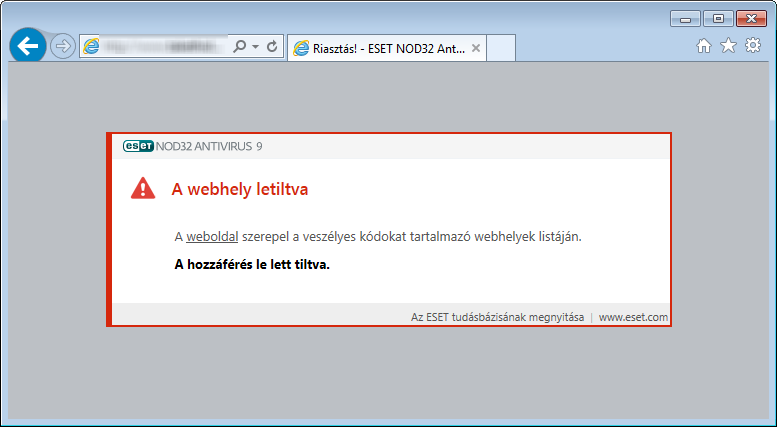Click the red warning triangle icon

point(143,188)
